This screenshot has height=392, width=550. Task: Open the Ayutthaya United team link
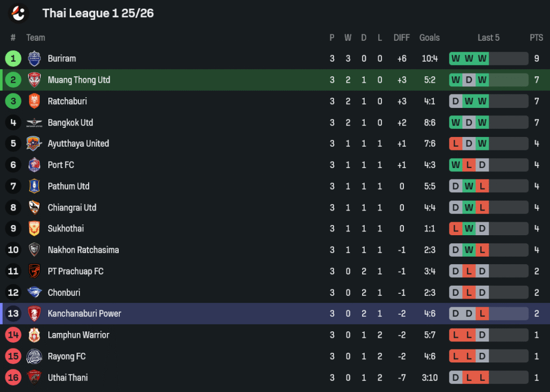pyautogui.click(x=78, y=144)
